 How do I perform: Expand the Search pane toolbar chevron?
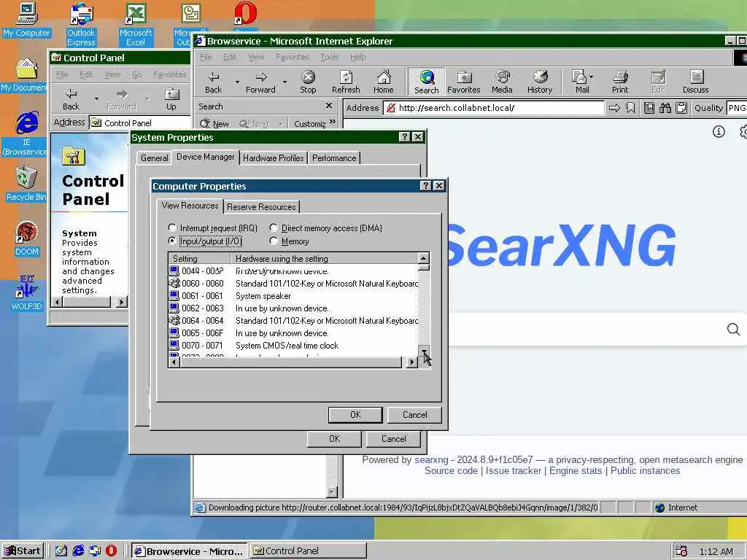(333, 122)
